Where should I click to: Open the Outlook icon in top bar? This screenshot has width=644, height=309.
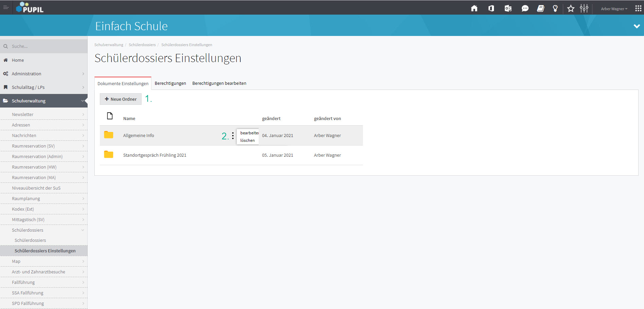point(508,8)
